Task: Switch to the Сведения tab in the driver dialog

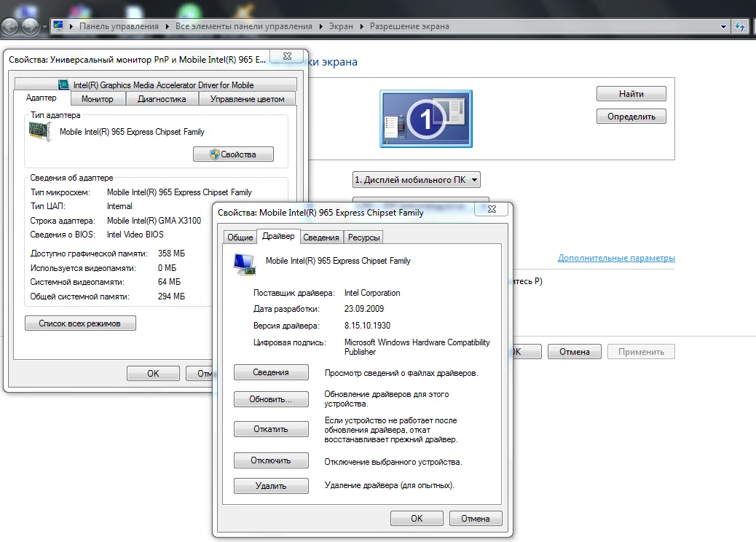Action: tap(321, 237)
